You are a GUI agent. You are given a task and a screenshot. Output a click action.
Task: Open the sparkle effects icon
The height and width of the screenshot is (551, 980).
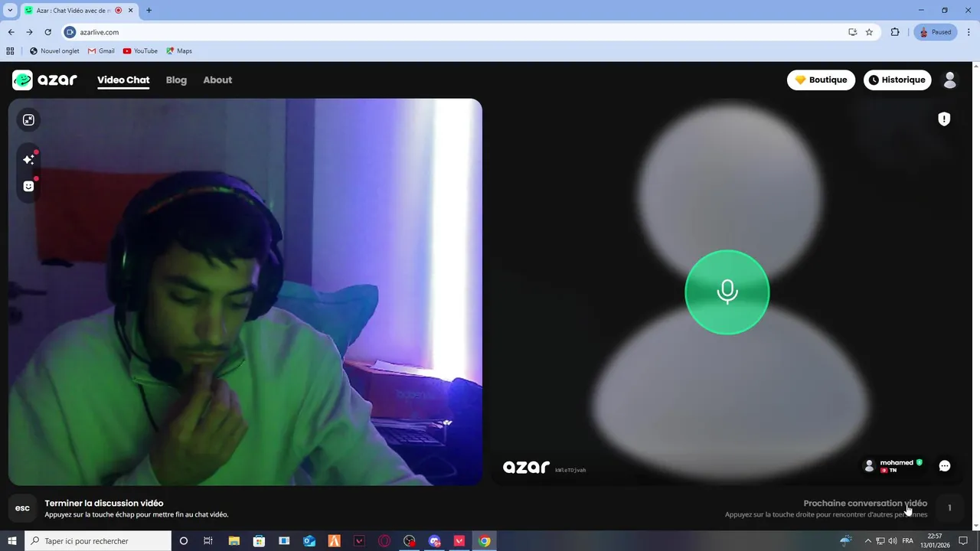pos(28,159)
